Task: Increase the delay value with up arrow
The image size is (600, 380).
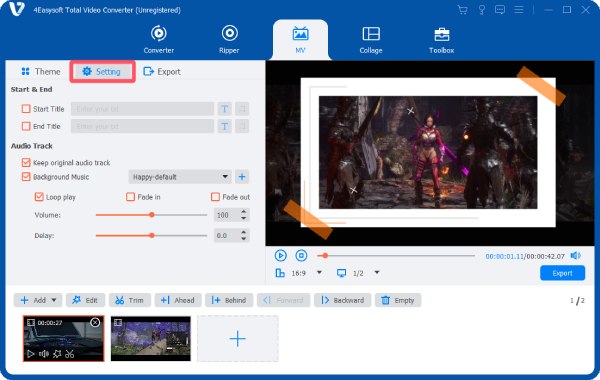Action: click(x=244, y=232)
